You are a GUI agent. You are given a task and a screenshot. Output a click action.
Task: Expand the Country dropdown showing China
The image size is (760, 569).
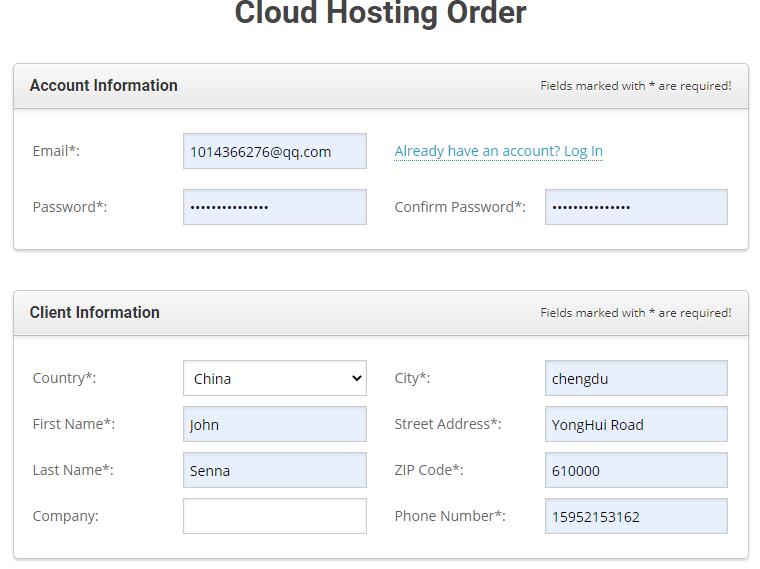pyautogui.click(x=275, y=378)
